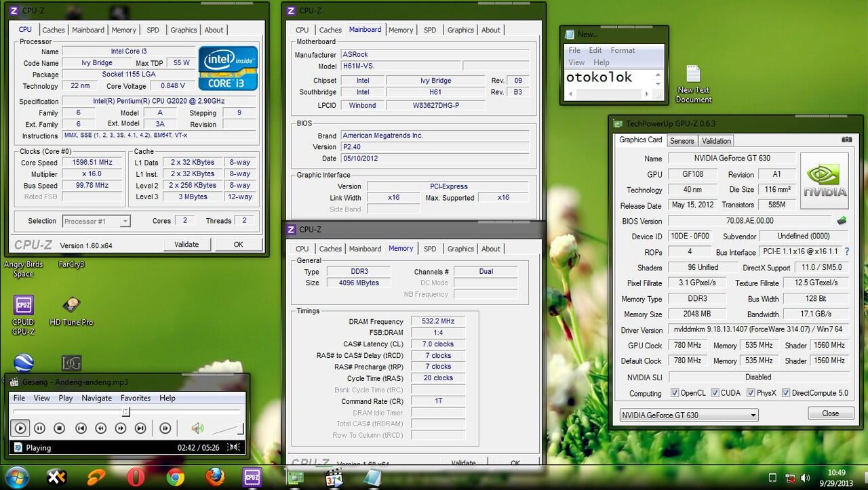This screenshot has width=868, height=490.
Task: Click the orange taskbar icon beside Opera
Action: click(96, 477)
